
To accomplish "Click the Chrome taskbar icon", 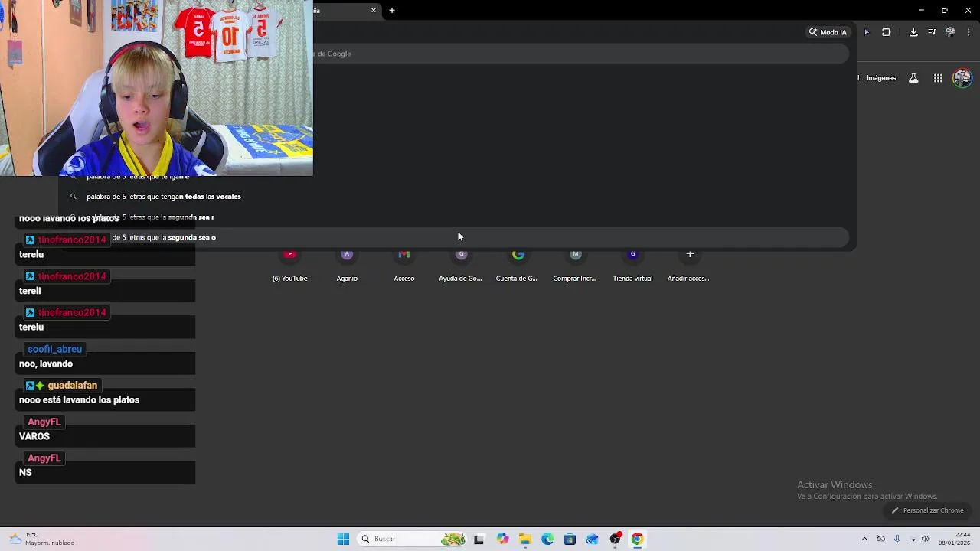I will (637, 539).
